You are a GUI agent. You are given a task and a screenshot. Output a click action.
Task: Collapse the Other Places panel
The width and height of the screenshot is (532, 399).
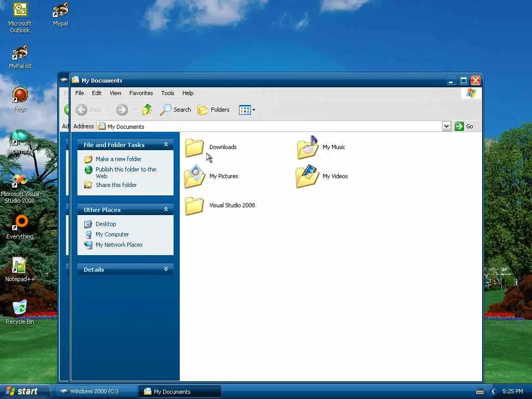pyautogui.click(x=166, y=209)
